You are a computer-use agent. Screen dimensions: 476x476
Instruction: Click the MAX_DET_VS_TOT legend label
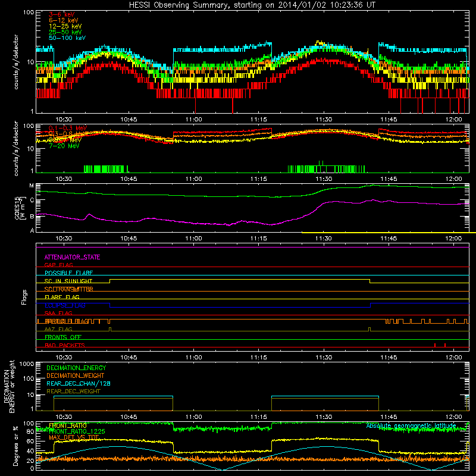[74, 437]
